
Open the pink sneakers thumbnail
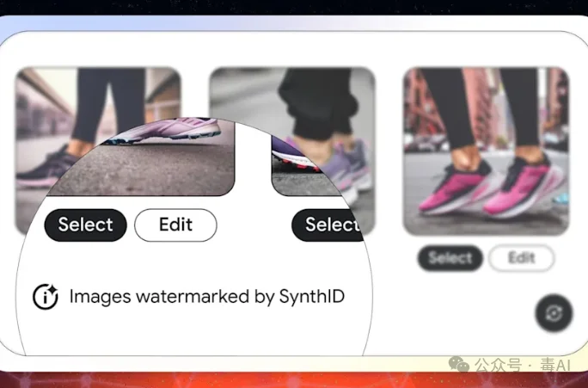[486, 151]
